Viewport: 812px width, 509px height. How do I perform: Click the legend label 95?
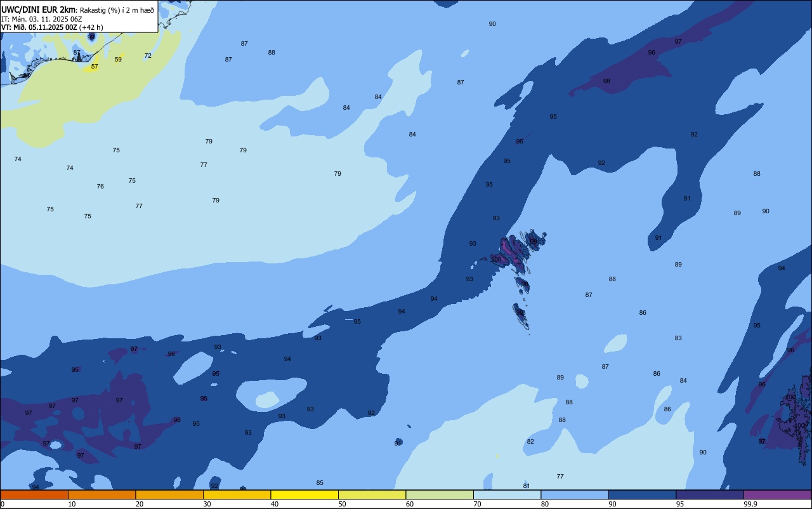tap(680, 504)
